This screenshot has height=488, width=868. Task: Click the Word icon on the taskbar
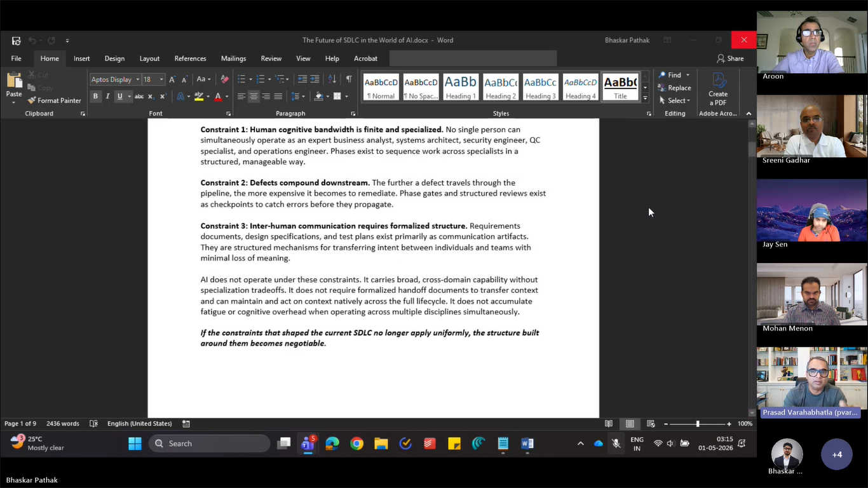(527, 444)
